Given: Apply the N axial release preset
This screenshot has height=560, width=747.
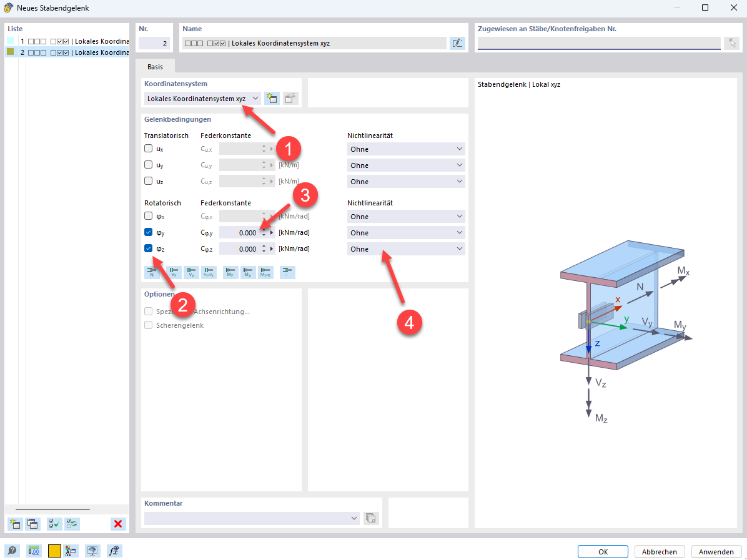Looking at the screenshot, I should [152, 272].
